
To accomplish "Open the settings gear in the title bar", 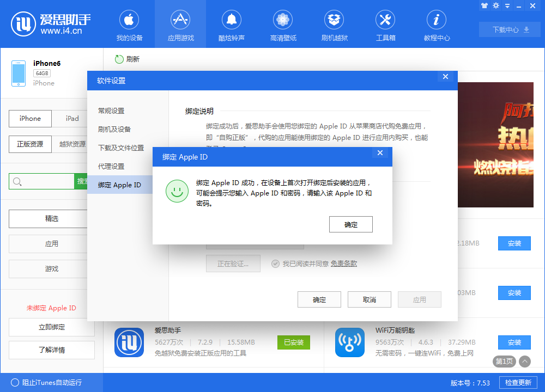I will pyautogui.click(x=496, y=6).
